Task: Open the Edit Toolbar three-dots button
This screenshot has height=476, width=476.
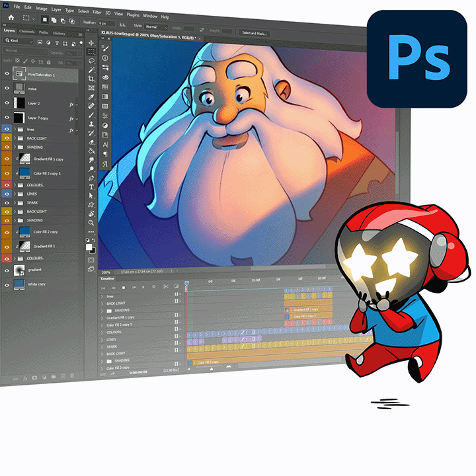Action: pos(91,232)
